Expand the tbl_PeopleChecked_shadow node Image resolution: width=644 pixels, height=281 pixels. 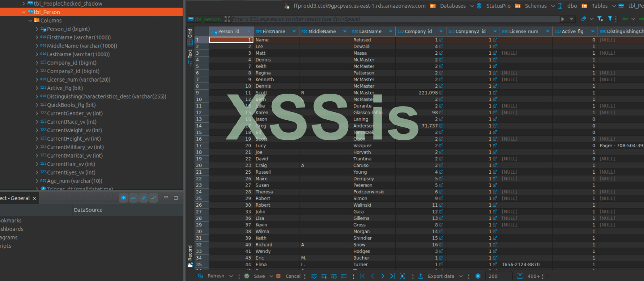pyautogui.click(x=23, y=4)
